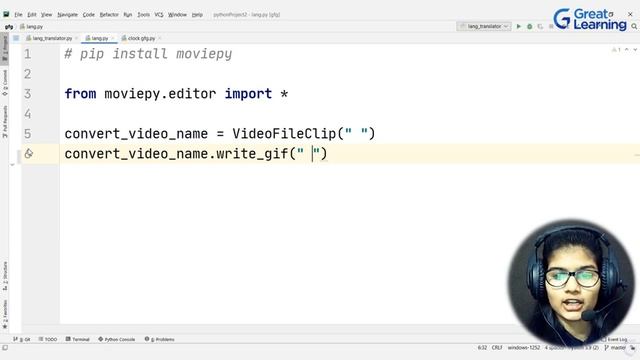Screen dimensions: 640x360
Task: Open the Problems tool window
Action: 160,339
